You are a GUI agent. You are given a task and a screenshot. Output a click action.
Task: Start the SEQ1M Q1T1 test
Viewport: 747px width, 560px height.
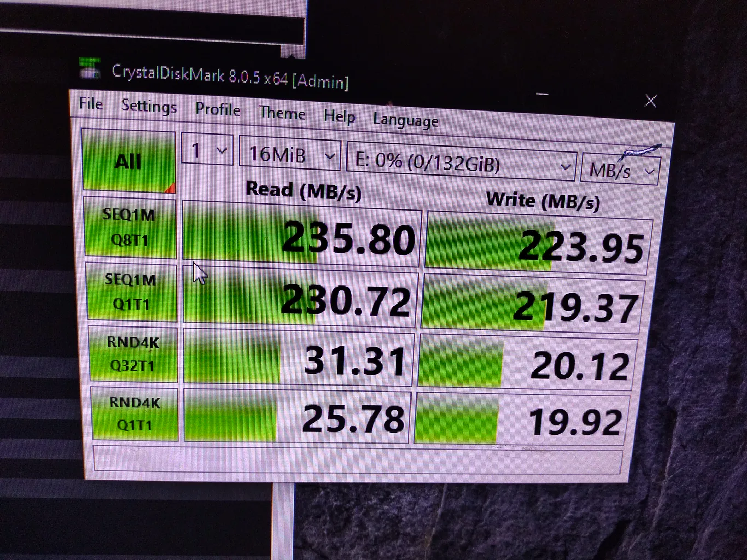(x=131, y=292)
